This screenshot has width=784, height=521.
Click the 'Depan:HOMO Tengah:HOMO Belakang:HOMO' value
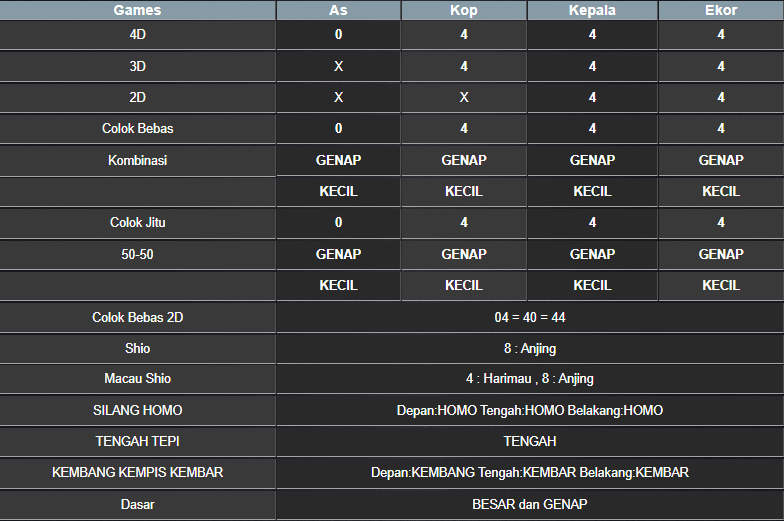click(530, 410)
